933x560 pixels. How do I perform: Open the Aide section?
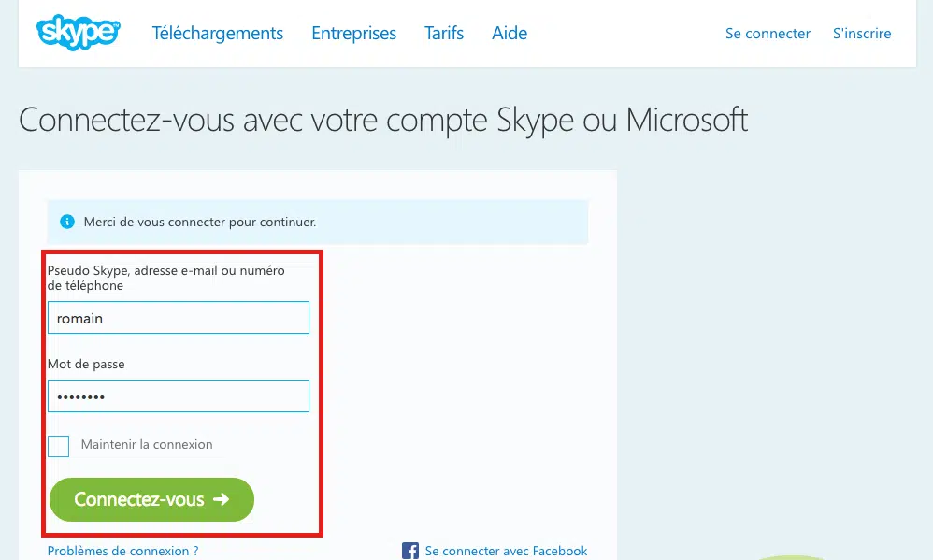coord(510,33)
